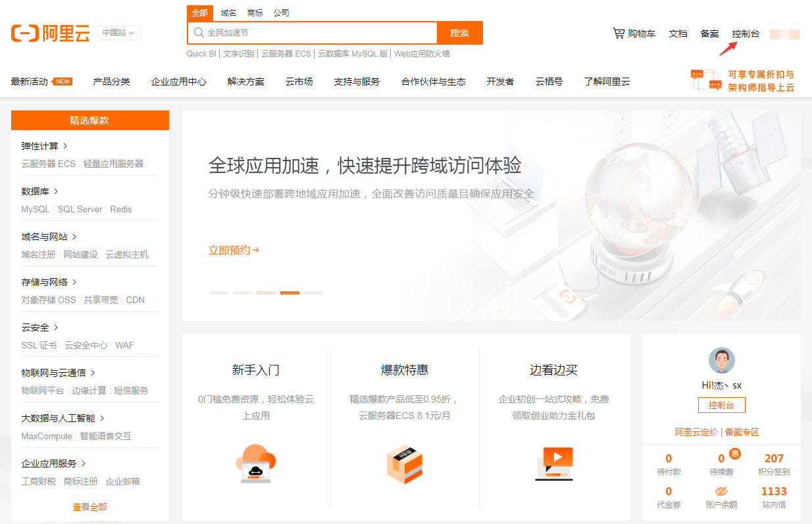812x524 pixels.
Task: Click the banner 全球应用加速 headline
Action: pyautogui.click(x=365, y=165)
